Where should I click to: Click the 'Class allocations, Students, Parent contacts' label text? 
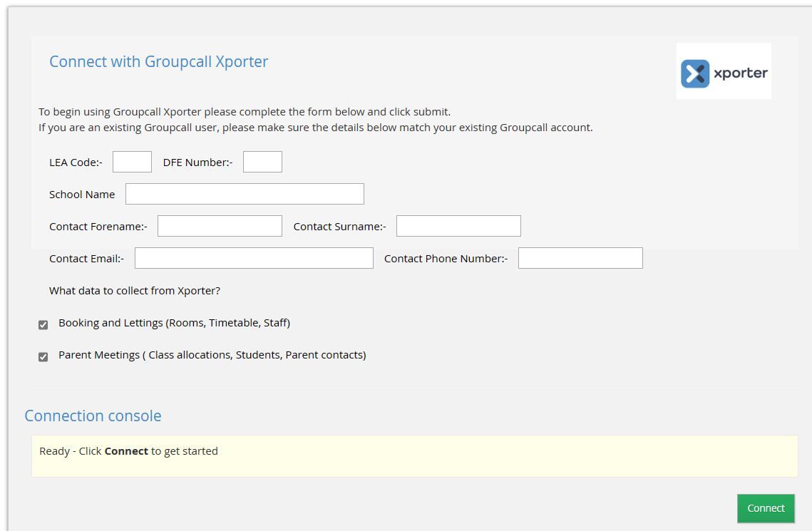[255, 355]
